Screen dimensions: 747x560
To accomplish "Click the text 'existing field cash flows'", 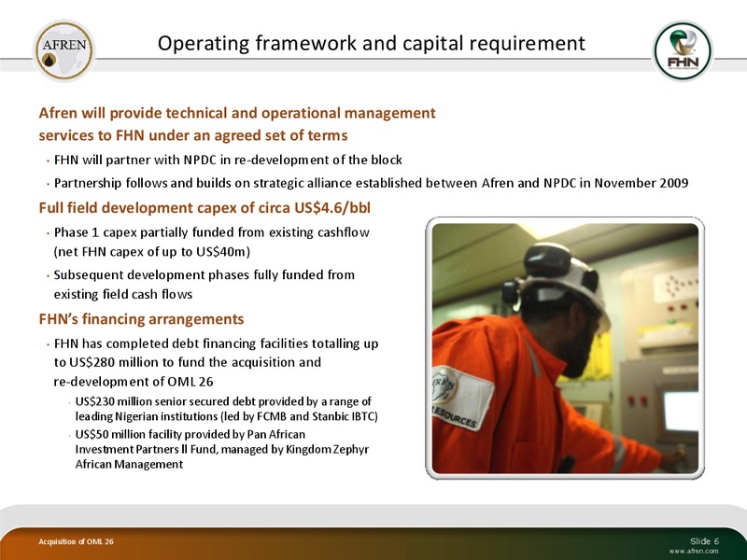I will (x=123, y=295).
